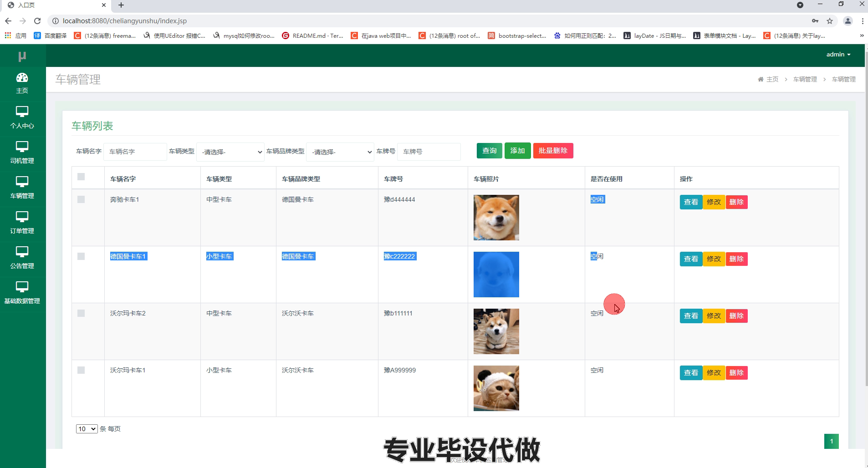Check the row checkbox for 德国曼卡车1
The width and height of the screenshot is (868, 468).
[x=81, y=256]
